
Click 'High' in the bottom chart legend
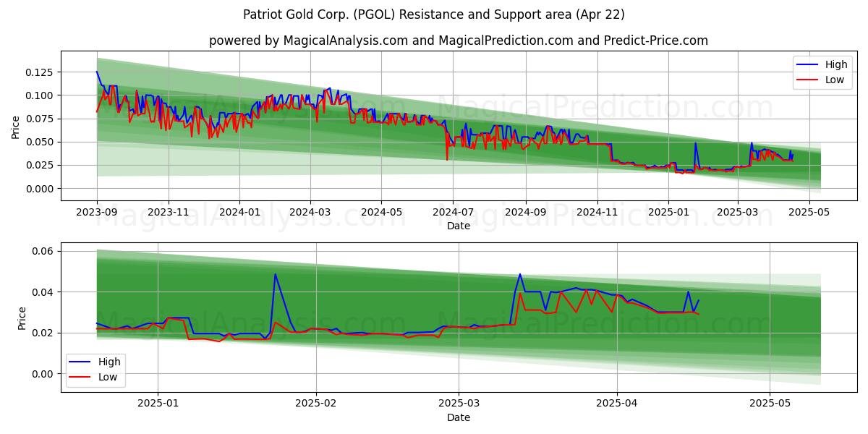(109, 362)
